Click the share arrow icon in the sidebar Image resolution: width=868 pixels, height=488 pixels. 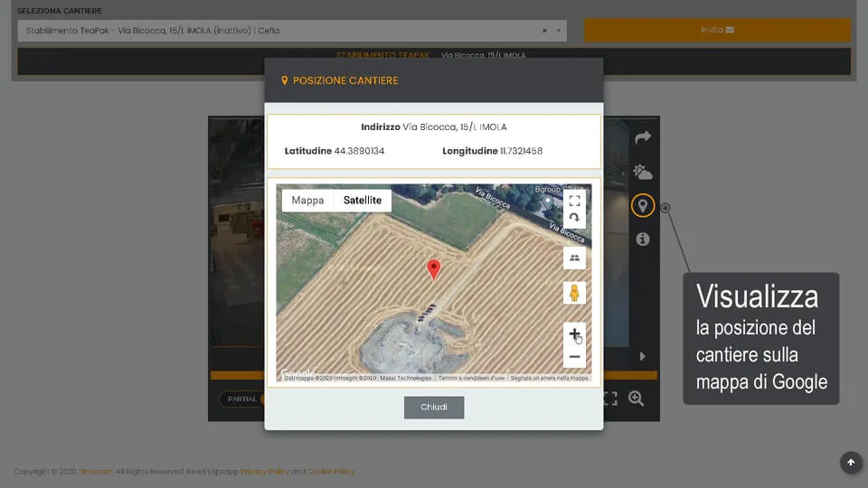pos(643,137)
